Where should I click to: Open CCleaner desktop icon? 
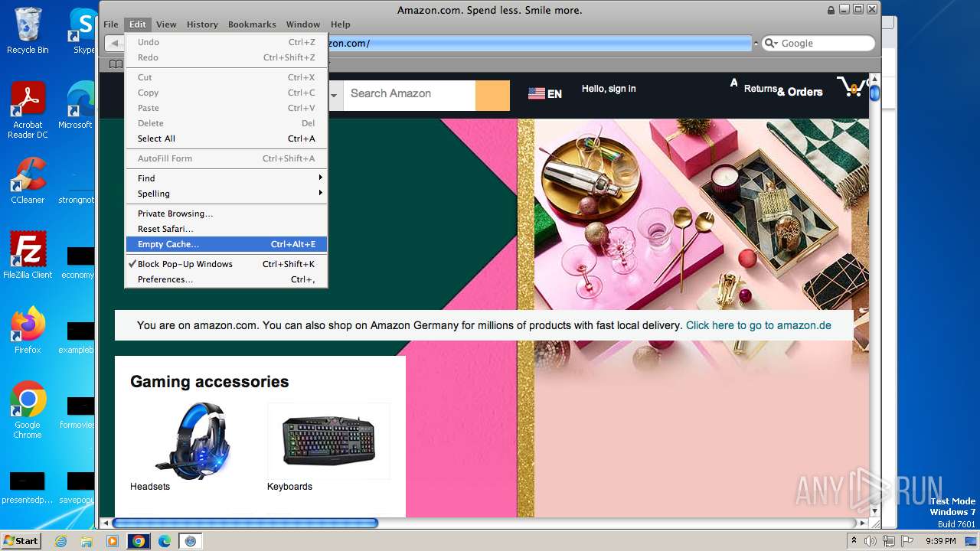tap(28, 181)
